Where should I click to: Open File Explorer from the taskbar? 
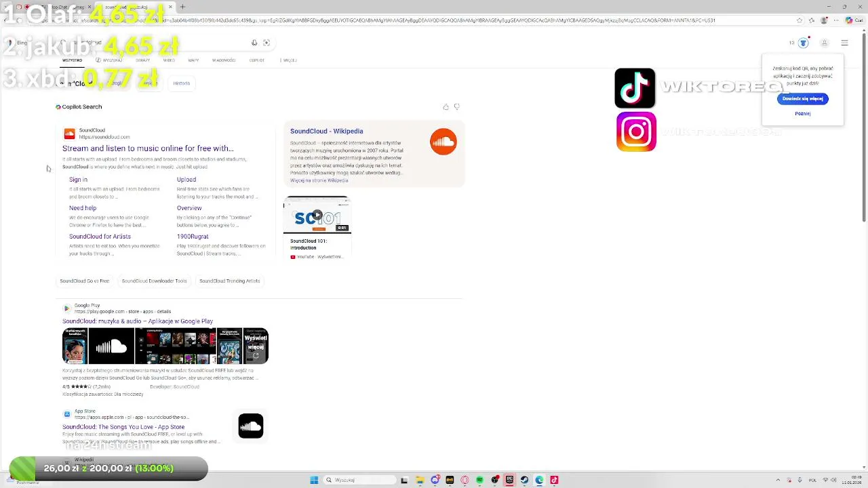pyautogui.click(x=420, y=480)
